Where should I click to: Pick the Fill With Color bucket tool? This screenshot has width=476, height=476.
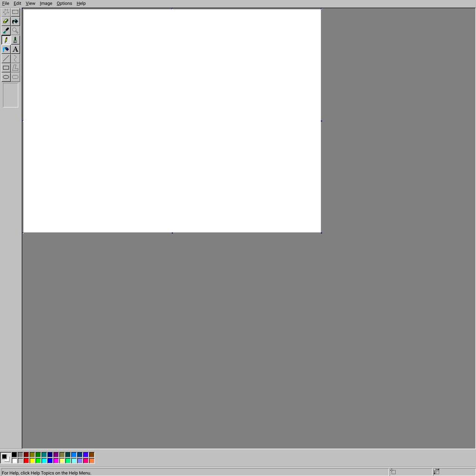tap(15, 21)
